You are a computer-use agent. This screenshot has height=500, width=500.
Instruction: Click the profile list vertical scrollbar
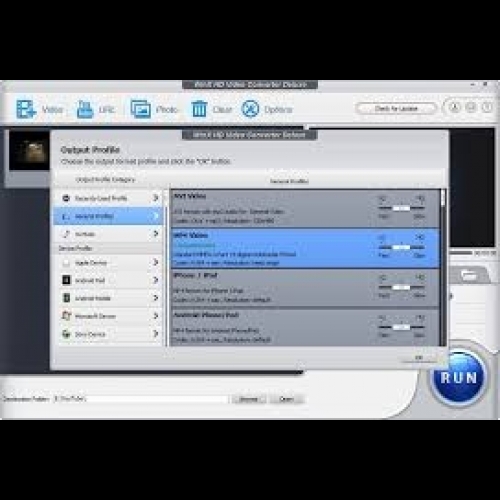[x=443, y=267]
